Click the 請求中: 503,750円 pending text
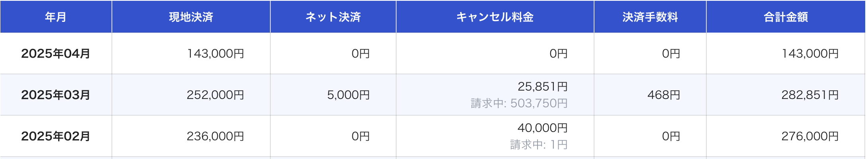 click(x=519, y=103)
